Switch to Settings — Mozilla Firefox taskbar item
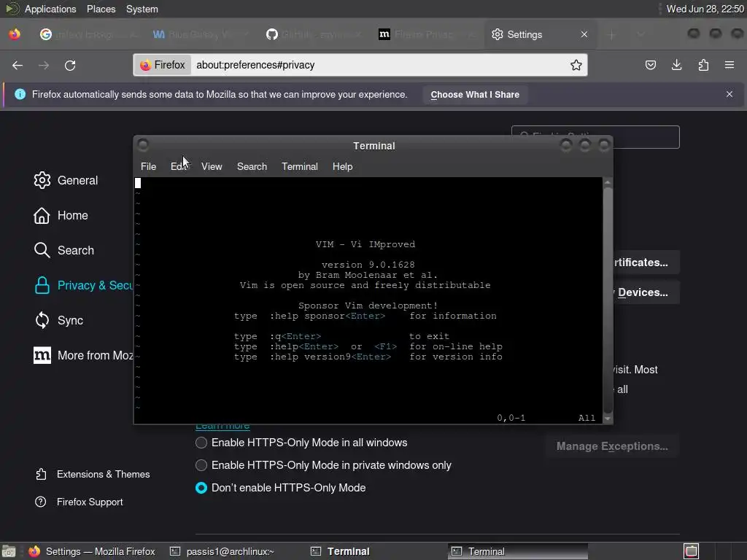 tap(92, 551)
